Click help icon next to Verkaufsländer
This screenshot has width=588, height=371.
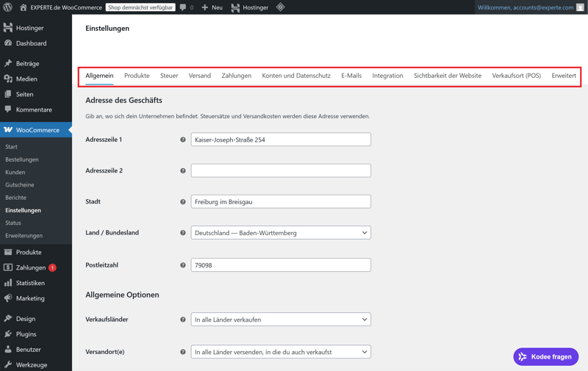[x=183, y=320]
